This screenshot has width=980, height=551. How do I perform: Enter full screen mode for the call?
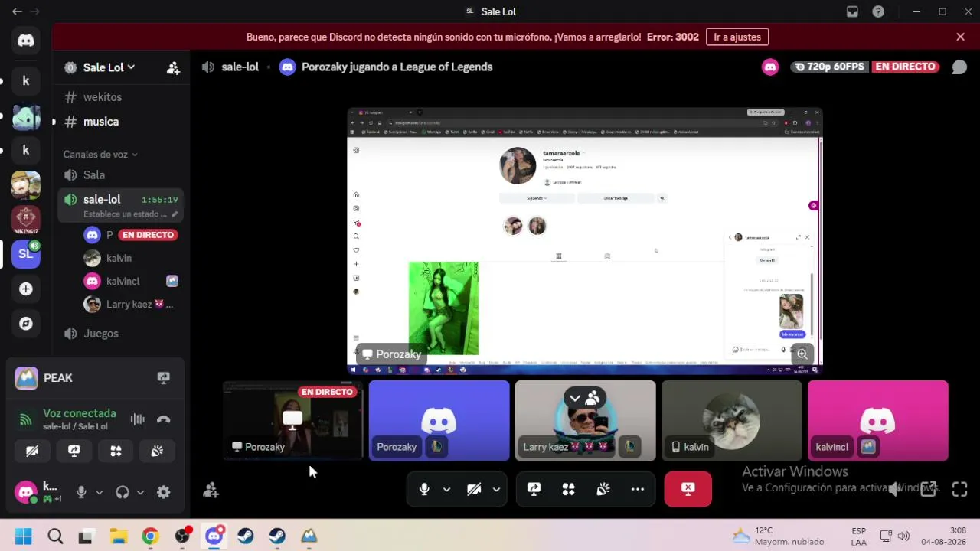pyautogui.click(x=959, y=489)
